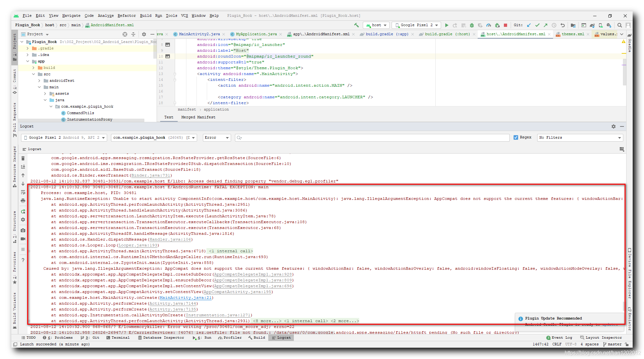
Task: Click the Git commit checkmark icon
Action: point(537,25)
